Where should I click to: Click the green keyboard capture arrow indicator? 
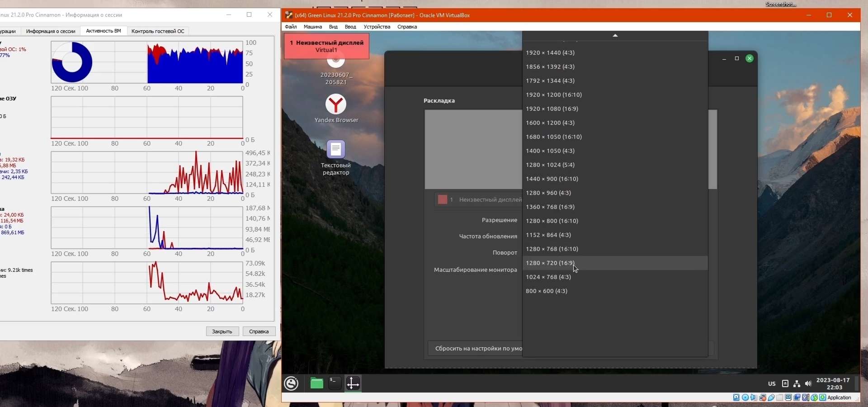(x=823, y=398)
